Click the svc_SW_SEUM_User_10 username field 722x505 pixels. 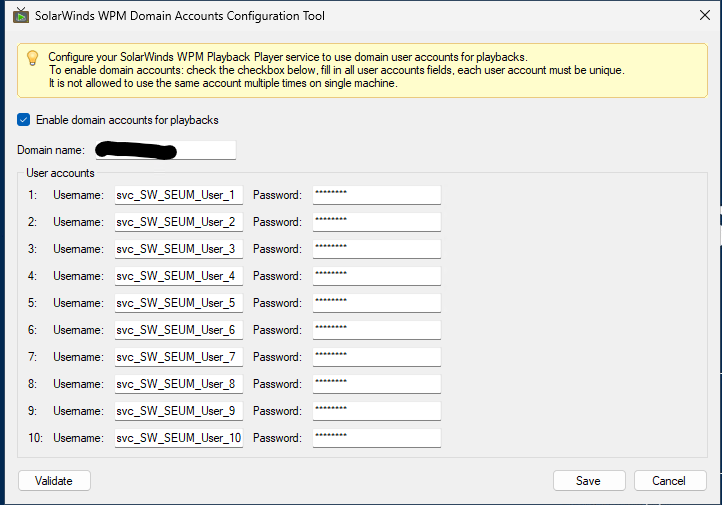(178, 438)
